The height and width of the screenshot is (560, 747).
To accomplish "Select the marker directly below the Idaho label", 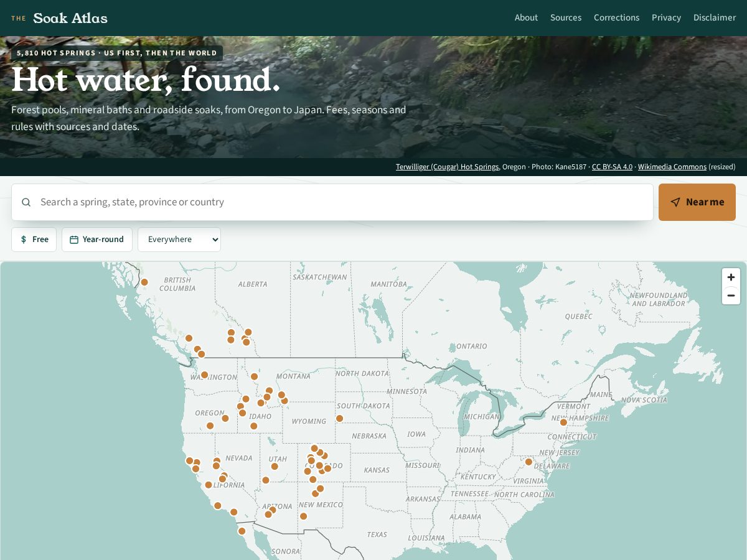I will click(253, 426).
